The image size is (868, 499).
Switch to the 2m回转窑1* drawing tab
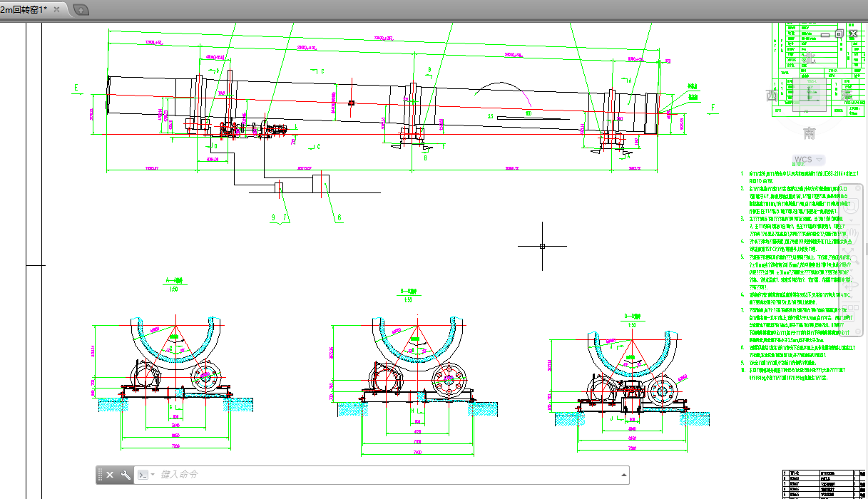(x=24, y=9)
